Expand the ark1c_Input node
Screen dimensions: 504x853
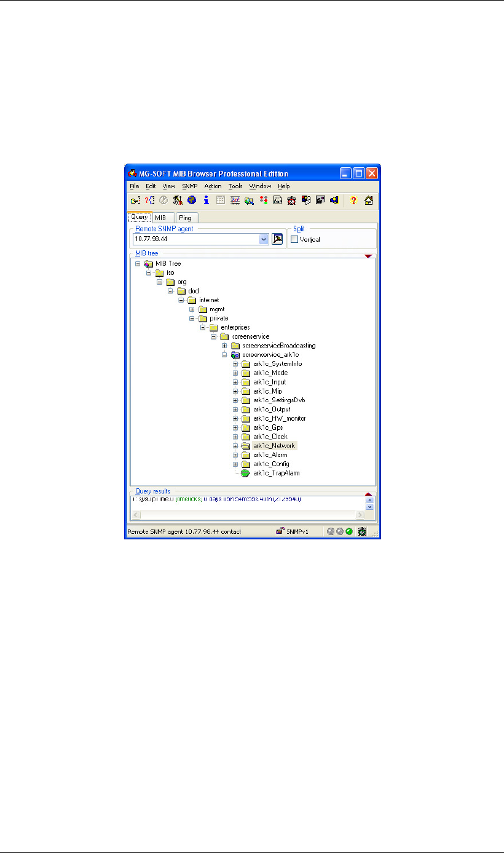click(235, 382)
